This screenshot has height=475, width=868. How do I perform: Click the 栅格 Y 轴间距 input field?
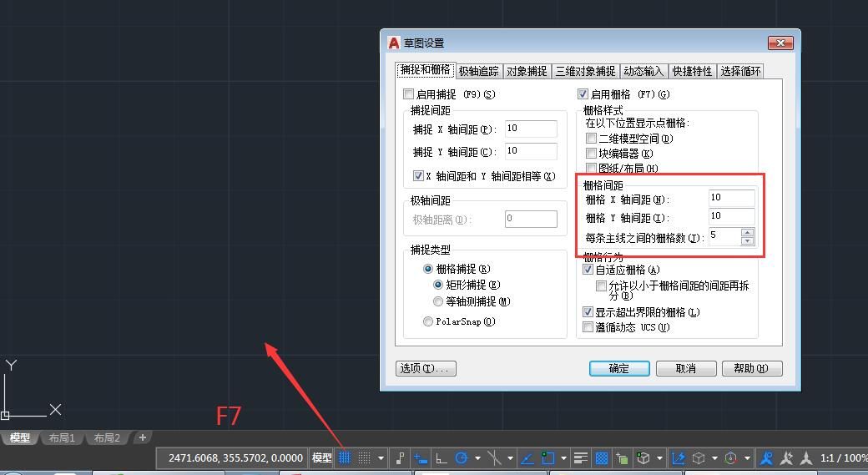731,216
